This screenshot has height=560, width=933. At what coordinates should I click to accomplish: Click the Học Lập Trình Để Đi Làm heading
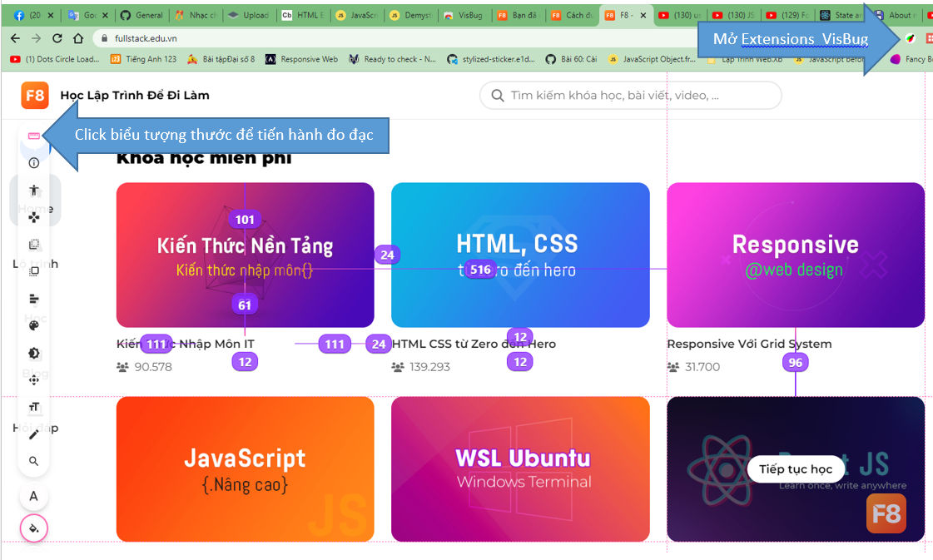[135, 95]
